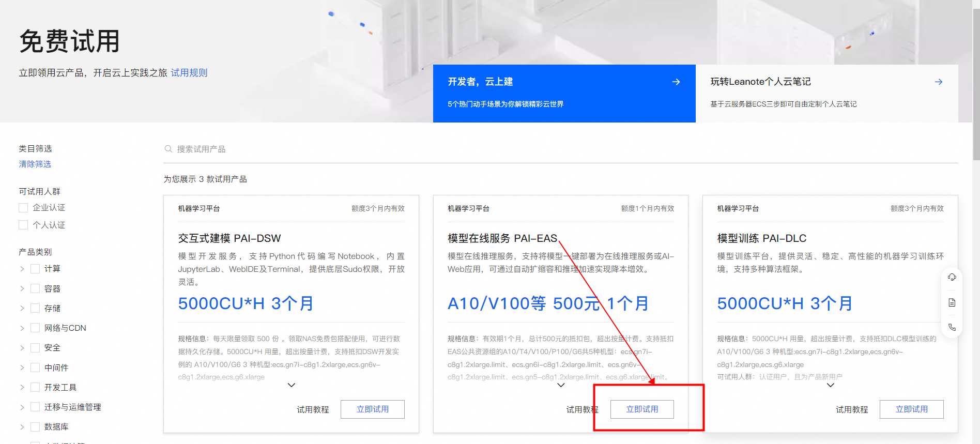The image size is (980, 444).
Task: Open the customer service headset icon
Action: point(952,278)
